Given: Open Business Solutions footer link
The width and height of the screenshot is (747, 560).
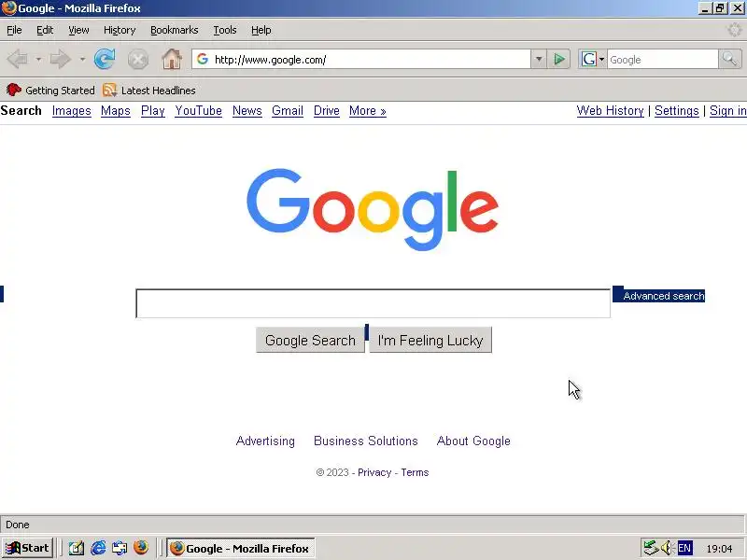Looking at the screenshot, I should (x=365, y=441).
